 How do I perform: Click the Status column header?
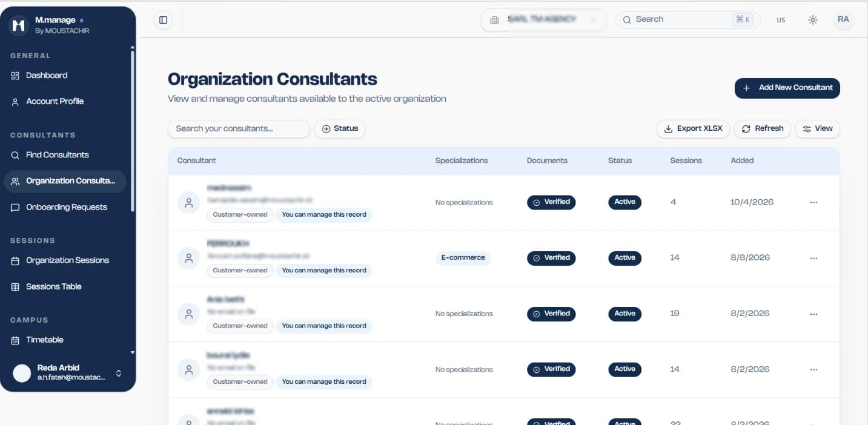click(x=620, y=161)
